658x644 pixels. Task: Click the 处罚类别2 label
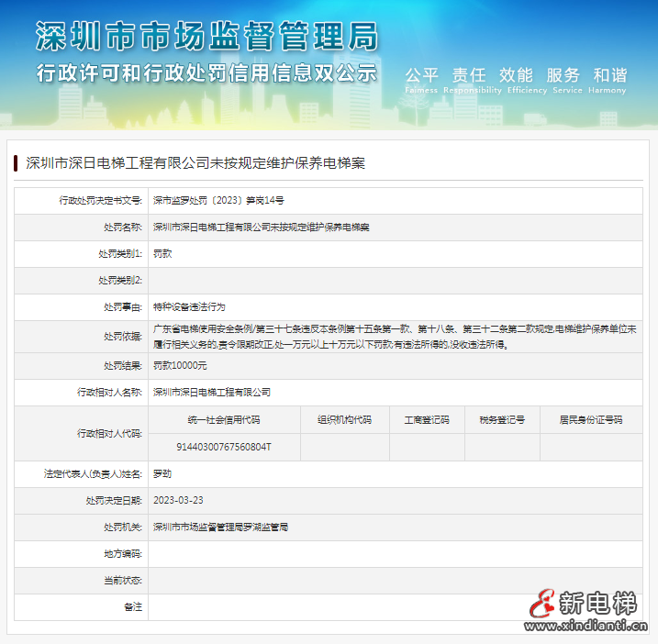(120, 280)
